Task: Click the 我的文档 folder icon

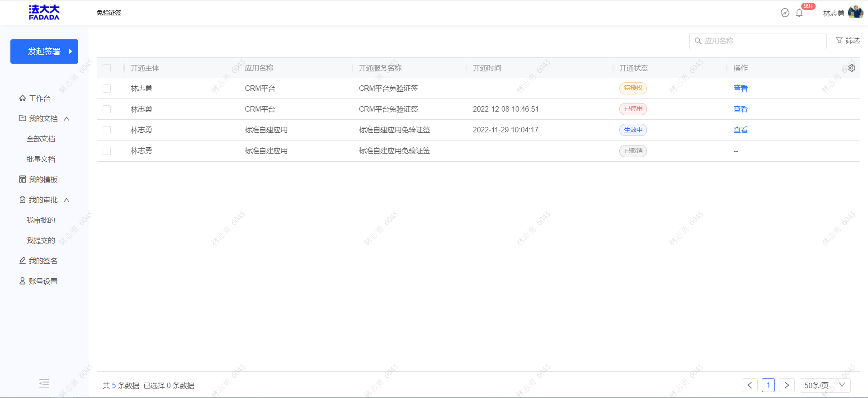Action: (x=22, y=118)
